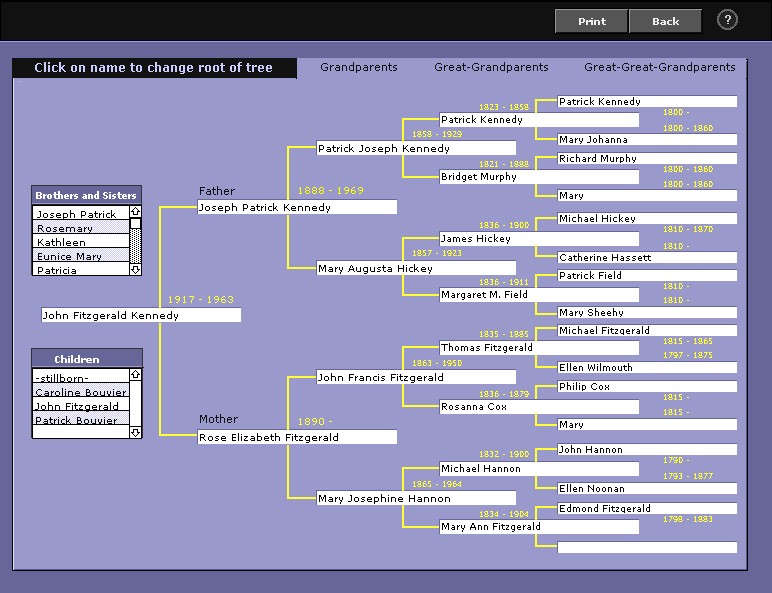This screenshot has height=593, width=772.
Task: Click the siblings list up arrow
Action: [x=135, y=212]
